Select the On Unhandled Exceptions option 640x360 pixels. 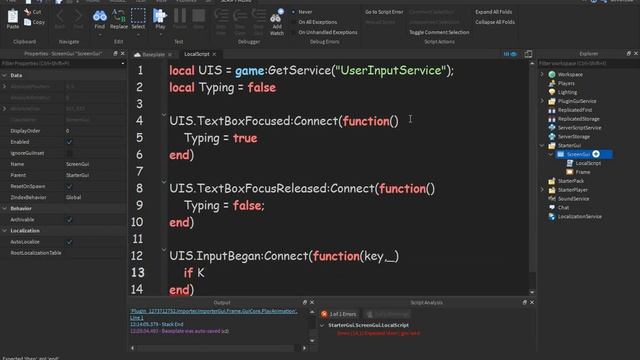324,32
